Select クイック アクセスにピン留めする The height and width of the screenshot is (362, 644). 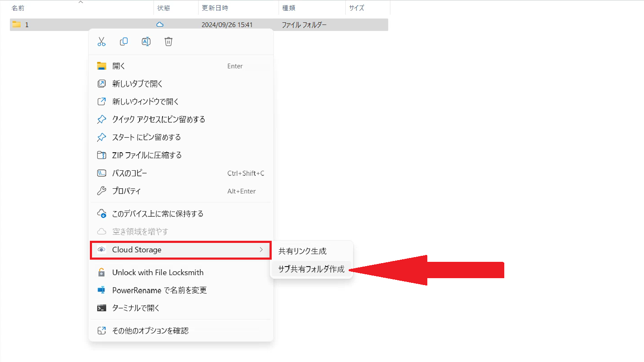click(x=181, y=120)
